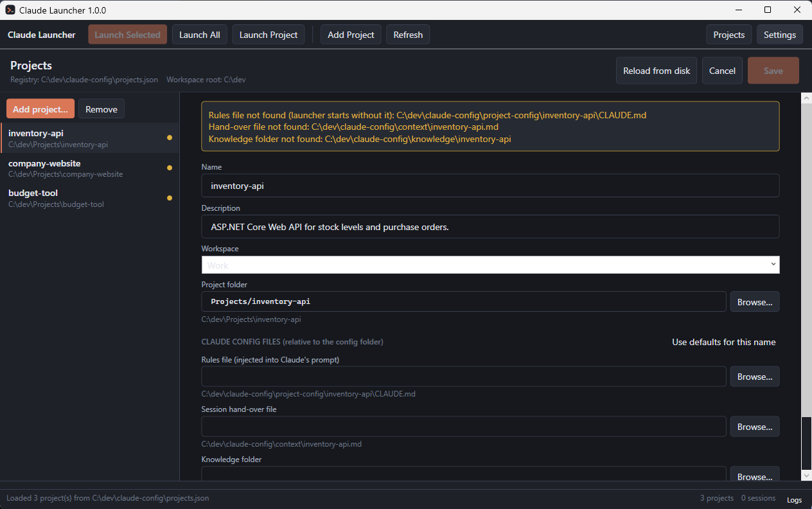Viewport: 812px width, 509px height.
Task: Click the CLAUDE CONFIG FILES section heading
Action: [x=292, y=342]
